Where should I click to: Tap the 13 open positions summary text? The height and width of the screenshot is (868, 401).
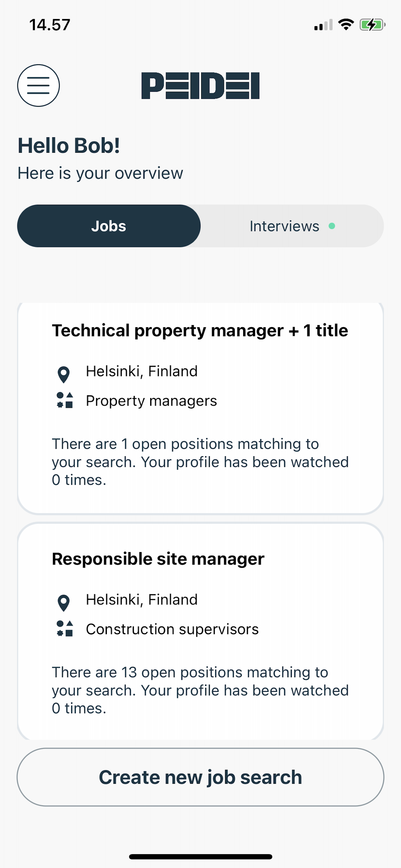pos(200,690)
